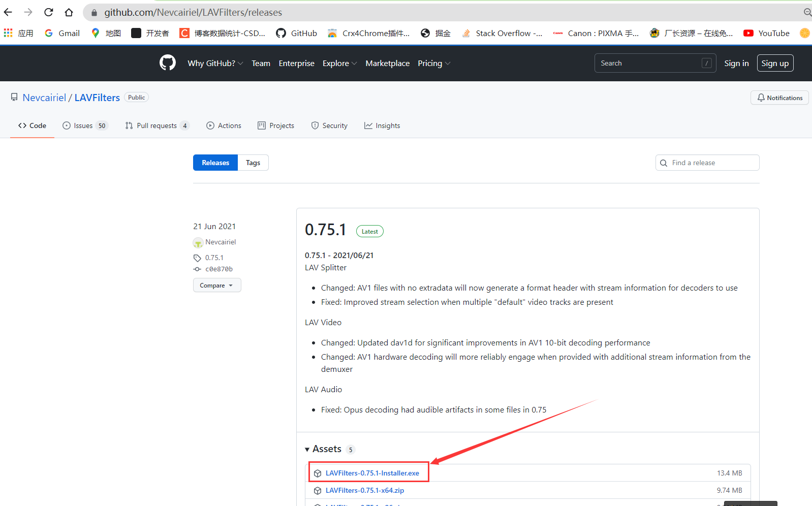Open the Enterprise page

click(297, 63)
